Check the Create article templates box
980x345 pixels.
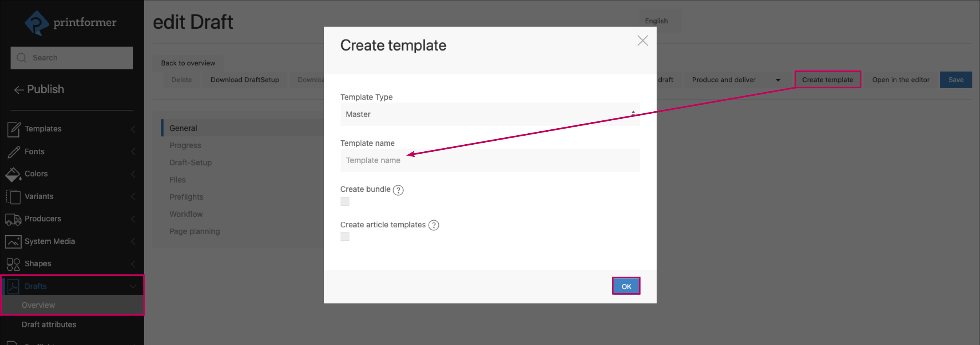345,236
